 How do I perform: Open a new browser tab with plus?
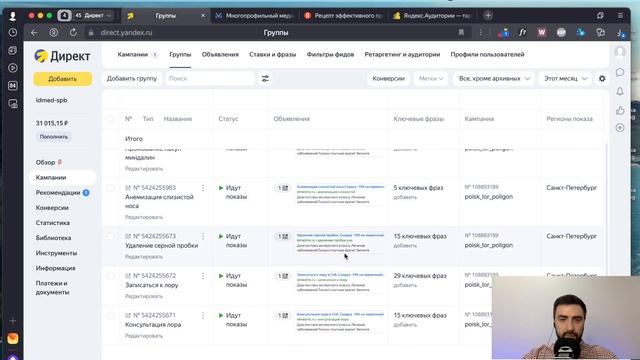click(x=488, y=16)
